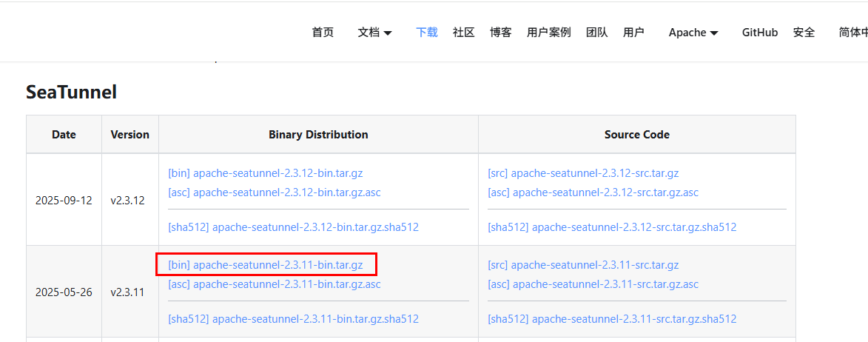
Task: Download apache-seatunnel-2.3.12-bin.tar.gz binary
Action: pos(265,173)
